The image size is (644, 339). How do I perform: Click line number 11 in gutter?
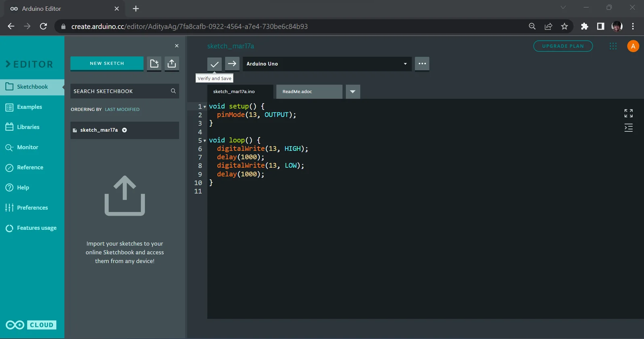198,191
